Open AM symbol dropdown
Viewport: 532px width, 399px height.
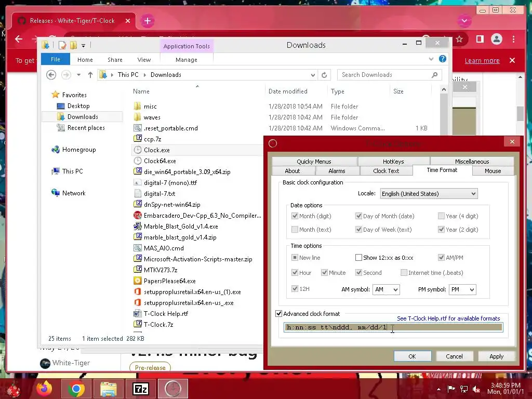pyautogui.click(x=386, y=289)
